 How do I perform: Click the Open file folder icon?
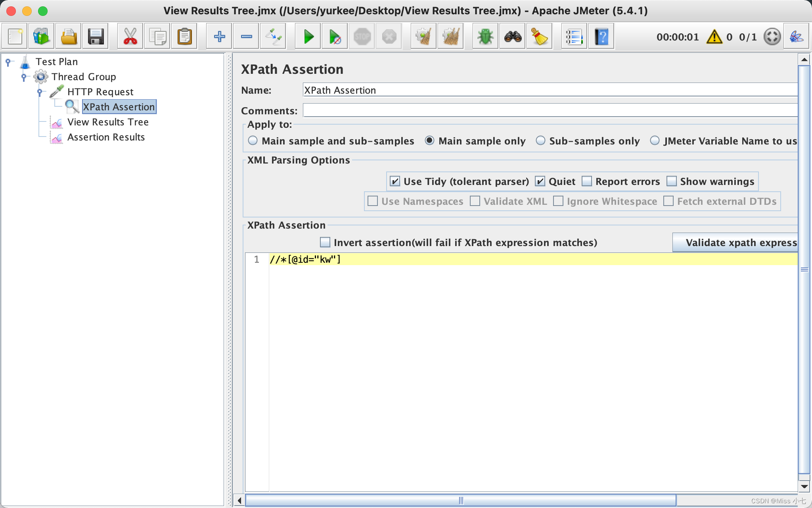pyautogui.click(x=69, y=37)
